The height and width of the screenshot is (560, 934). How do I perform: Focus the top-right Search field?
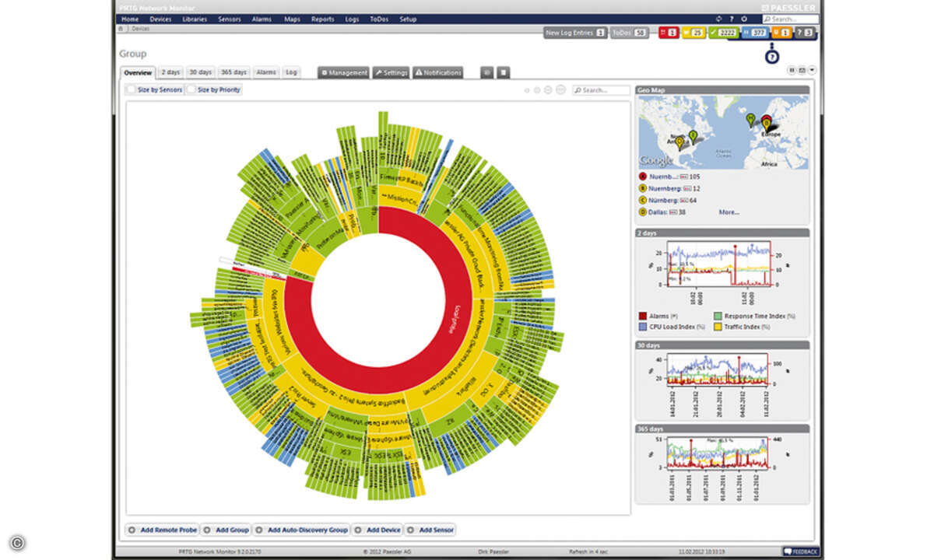point(789,19)
